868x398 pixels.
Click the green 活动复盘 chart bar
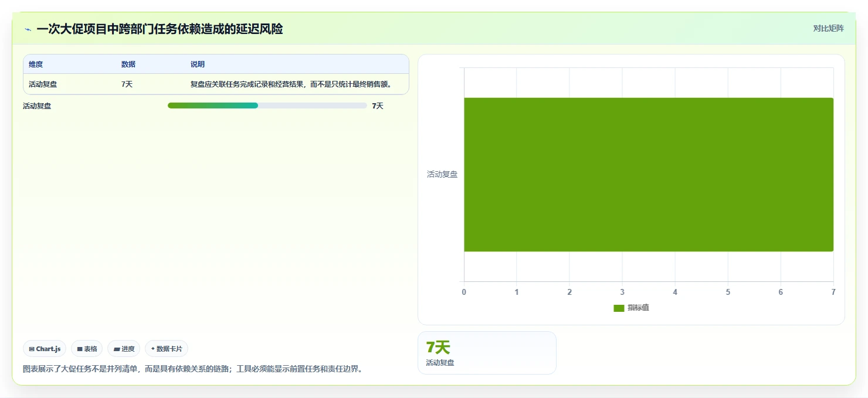[x=649, y=175]
